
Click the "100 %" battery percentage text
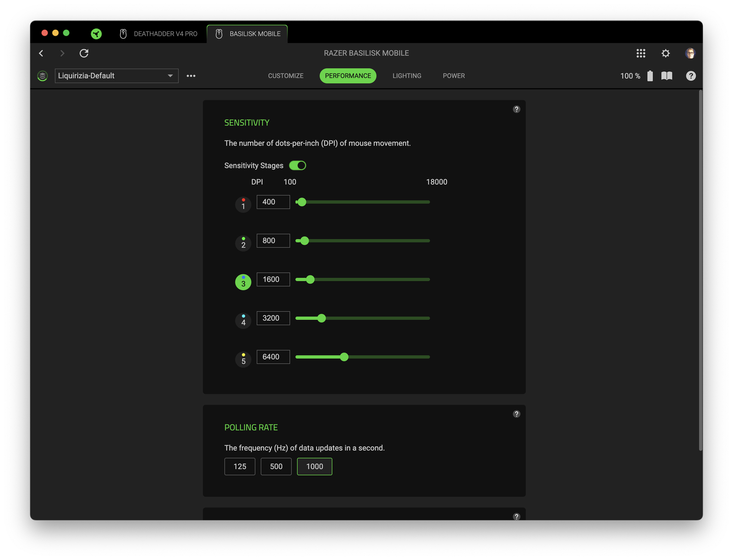coord(630,76)
